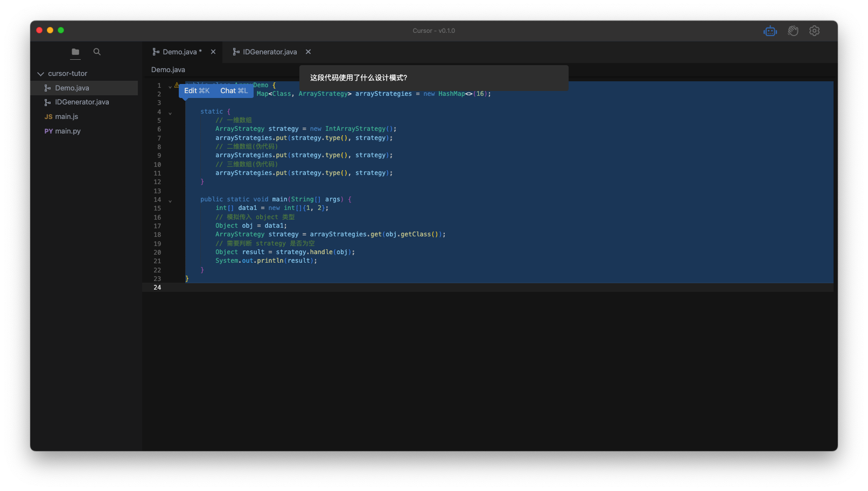Image resolution: width=868 pixels, height=491 pixels.
Task: Open main.py in the file tree
Action: click(x=67, y=131)
